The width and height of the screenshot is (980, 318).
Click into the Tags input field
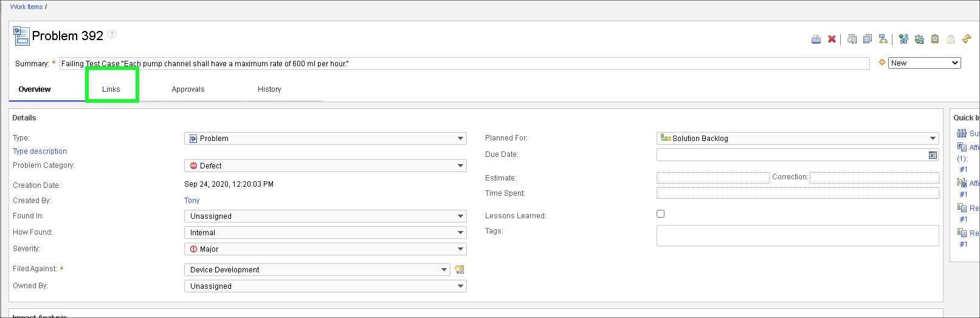[x=797, y=236]
